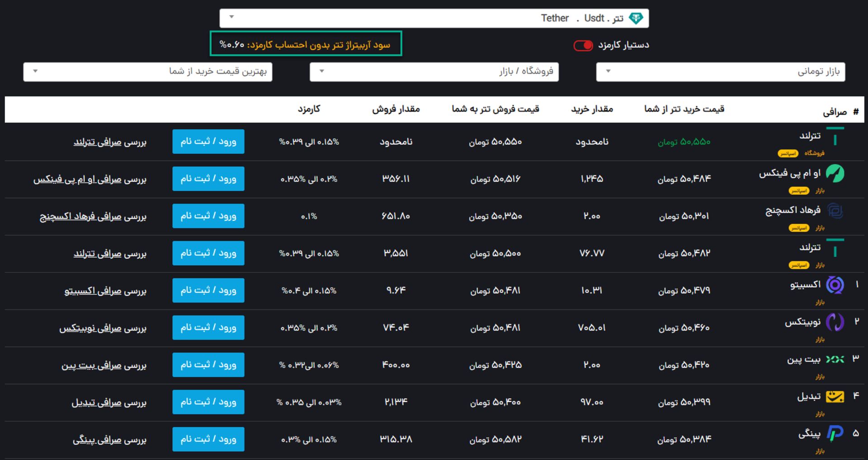The image size is (868, 460).
Task: Click the arbitrage profit 0.60% banner
Action: pos(306,44)
